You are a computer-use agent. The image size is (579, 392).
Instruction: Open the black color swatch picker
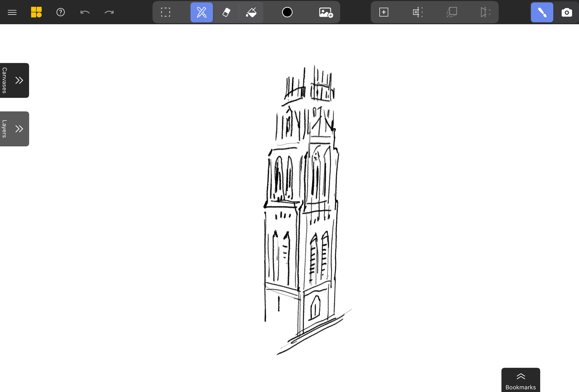pyautogui.click(x=287, y=12)
